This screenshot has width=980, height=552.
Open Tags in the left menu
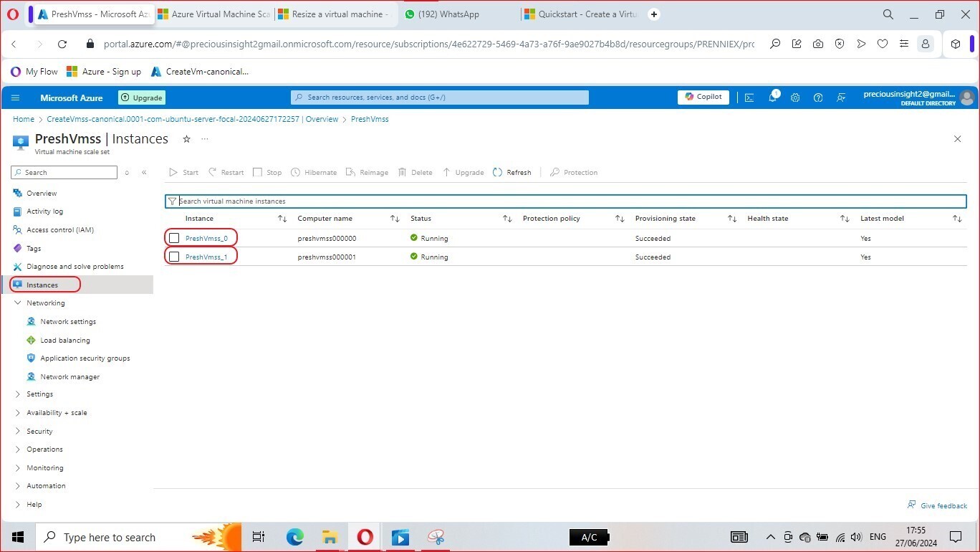click(34, 248)
